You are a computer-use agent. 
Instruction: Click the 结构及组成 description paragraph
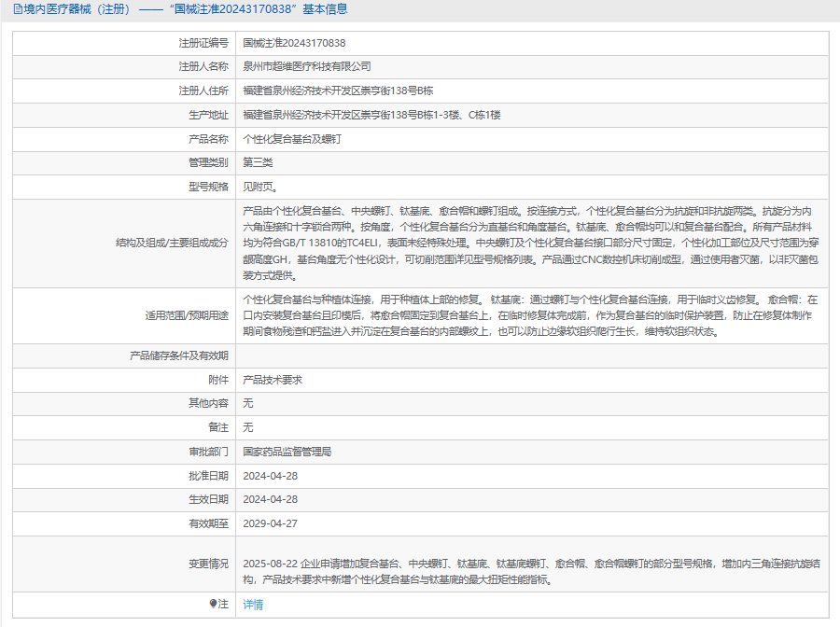coord(527,244)
